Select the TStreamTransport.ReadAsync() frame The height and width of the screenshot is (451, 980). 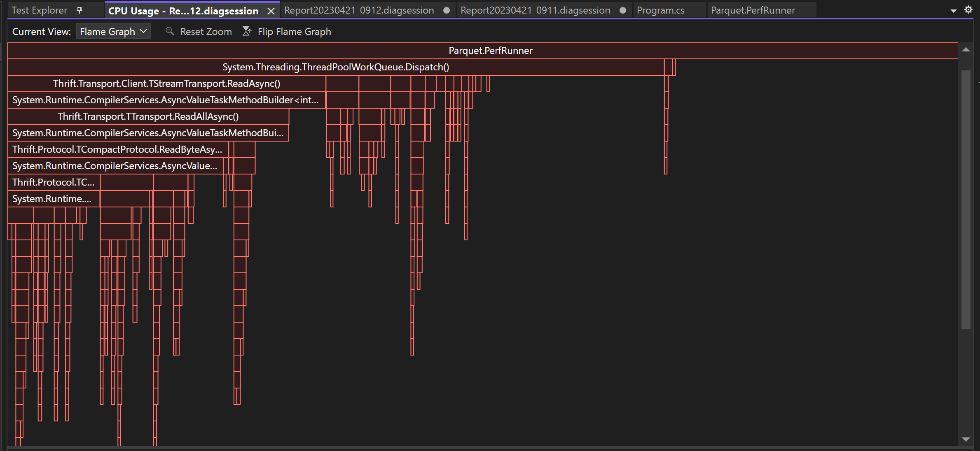(x=166, y=84)
